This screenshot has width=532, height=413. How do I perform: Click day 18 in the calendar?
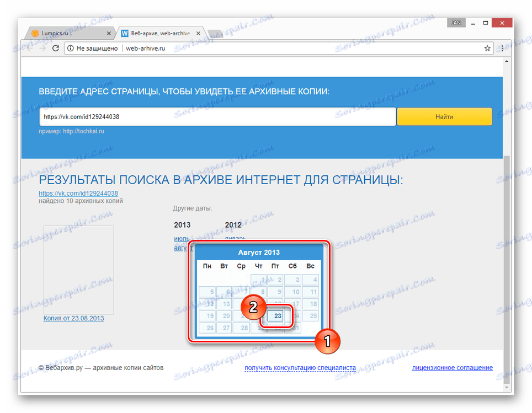pos(311,303)
